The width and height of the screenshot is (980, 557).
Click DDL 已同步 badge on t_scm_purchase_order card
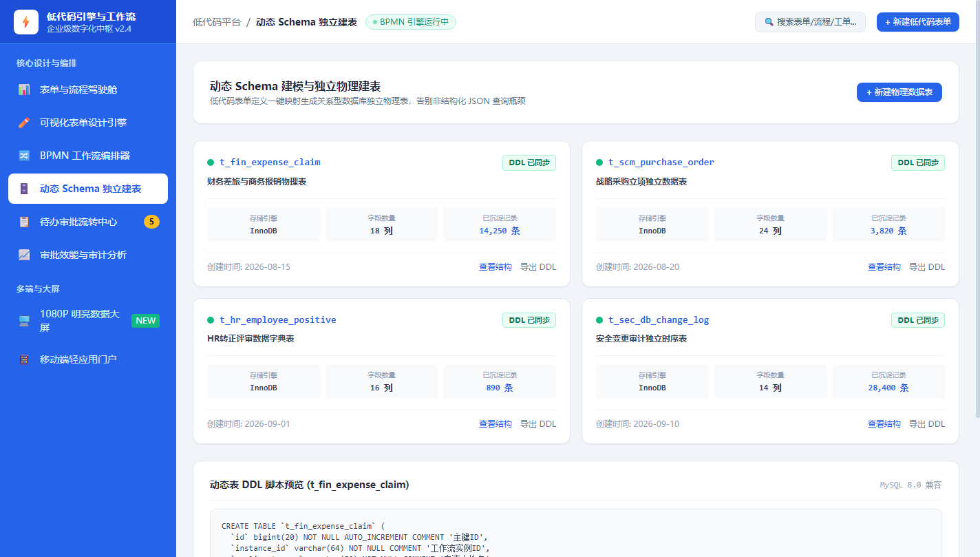pyautogui.click(x=918, y=162)
